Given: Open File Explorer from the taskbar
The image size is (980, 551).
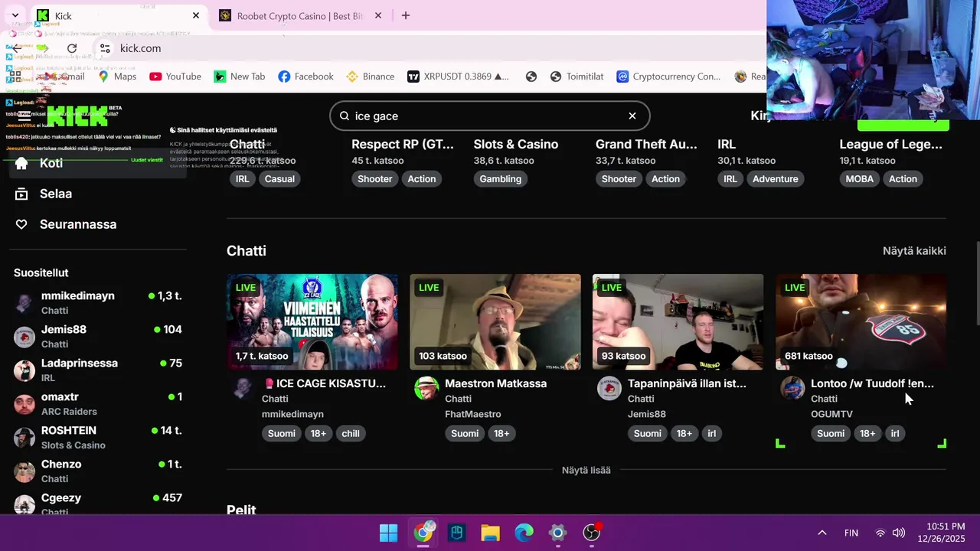Looking at the screenshot, I should tap(490, 533).
